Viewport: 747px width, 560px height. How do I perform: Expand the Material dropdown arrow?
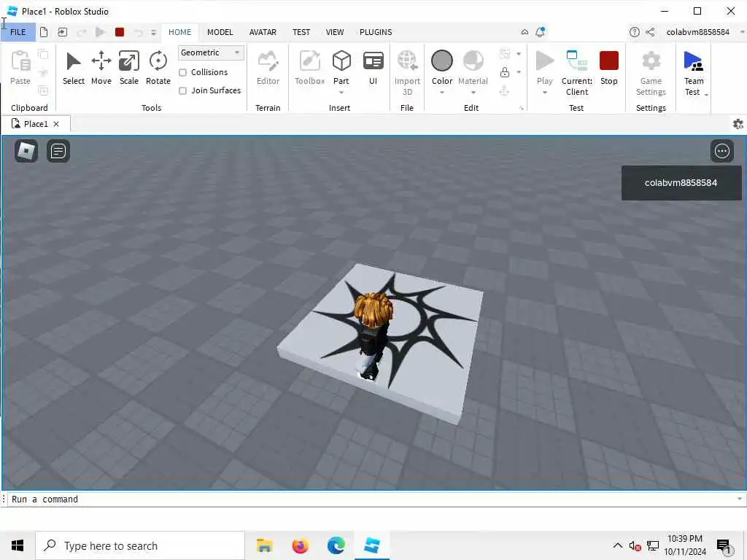tap(473, 93)
